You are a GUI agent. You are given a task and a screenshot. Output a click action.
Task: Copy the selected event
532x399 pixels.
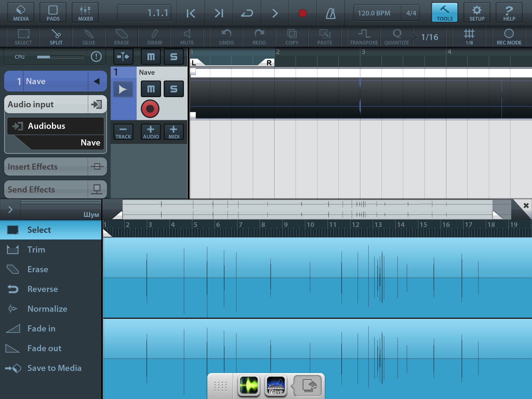click(x=292, y=37)
